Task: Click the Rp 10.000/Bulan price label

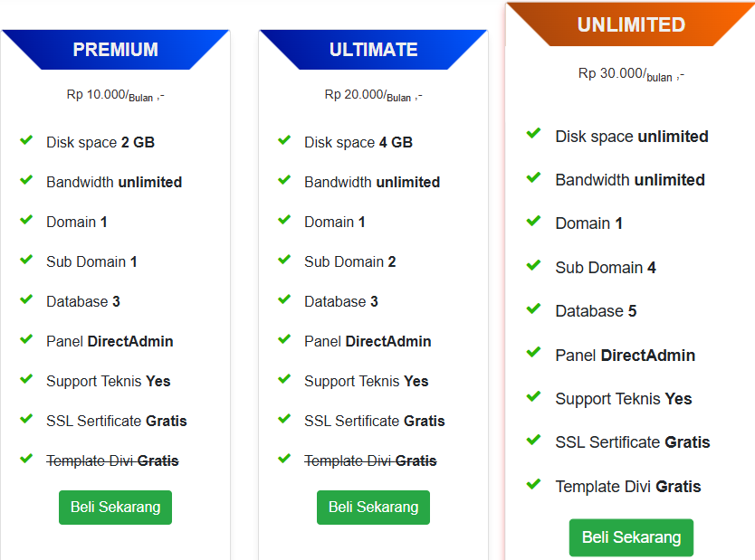Action: point(116,93)
